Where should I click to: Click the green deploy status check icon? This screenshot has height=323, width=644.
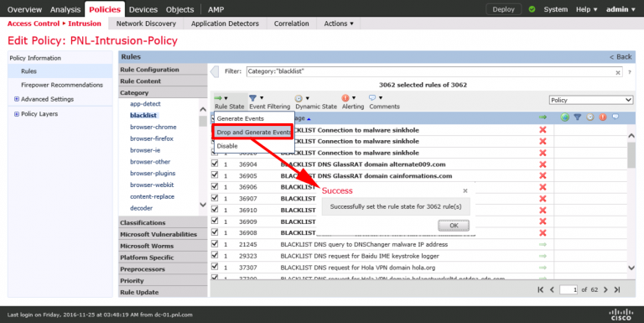532,9
